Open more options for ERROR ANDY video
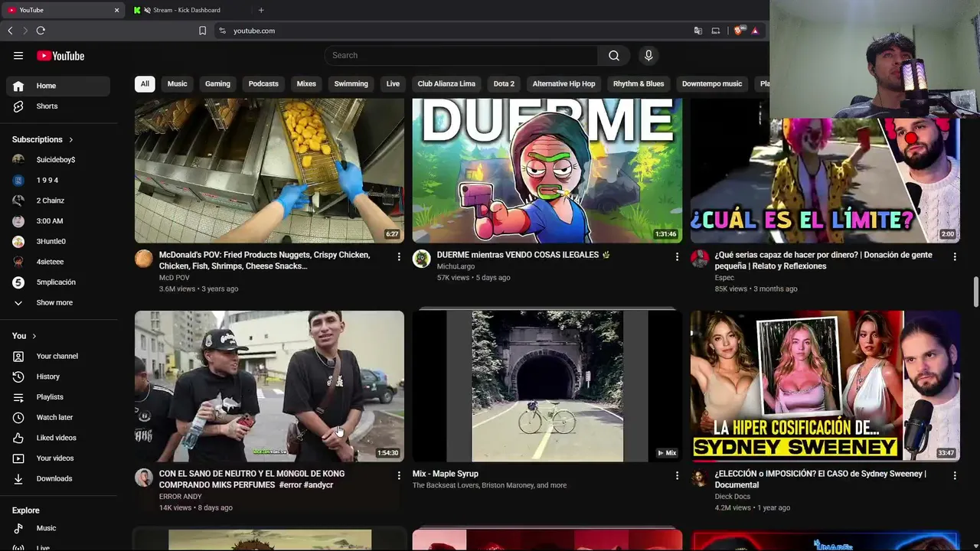The image size is (980, 551). [x=399, y=476]
